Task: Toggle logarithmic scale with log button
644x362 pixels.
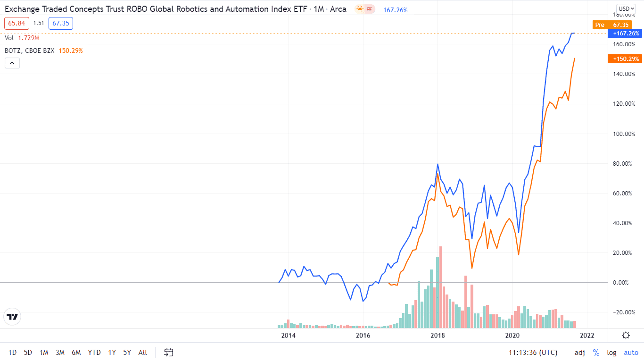Action: pos(611,352)
